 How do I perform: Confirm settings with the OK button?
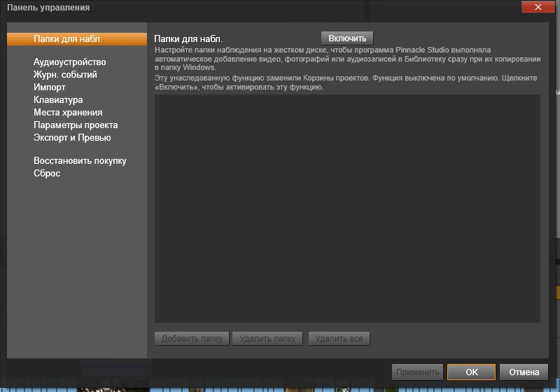coord(471,372)
